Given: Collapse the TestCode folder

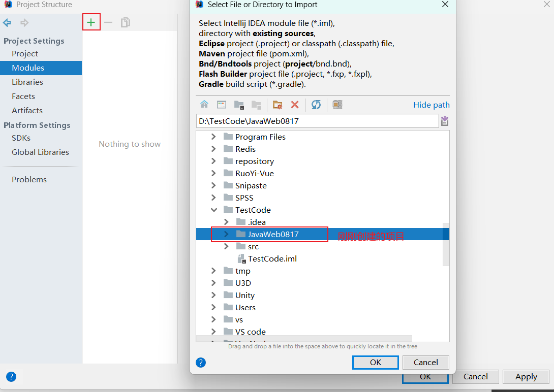Looking at the screenshot, I should (214, 210).
